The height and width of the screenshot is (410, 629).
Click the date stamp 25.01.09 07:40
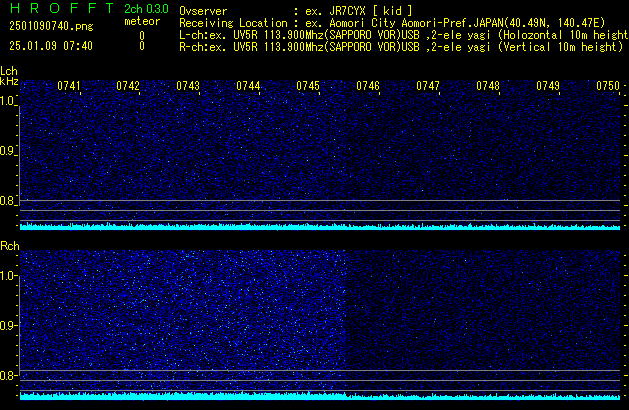pyautogui.click(x=51, y=46)
